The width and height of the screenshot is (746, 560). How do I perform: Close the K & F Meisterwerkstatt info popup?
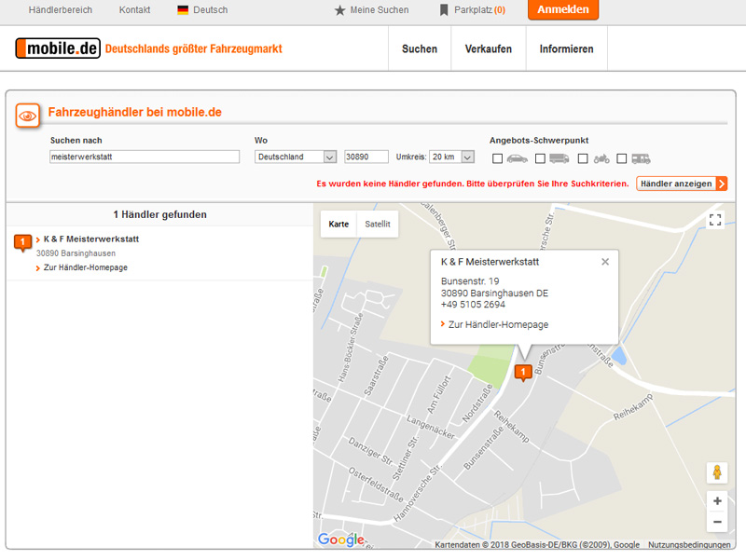(605, 262)
